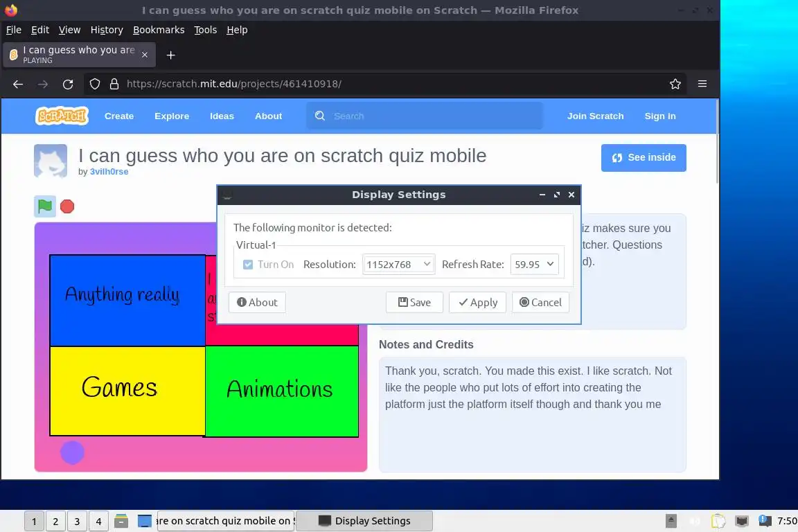Click Sign in link
Screen dimensions: 798x532
pyautogui.click(x=660, y=116)
